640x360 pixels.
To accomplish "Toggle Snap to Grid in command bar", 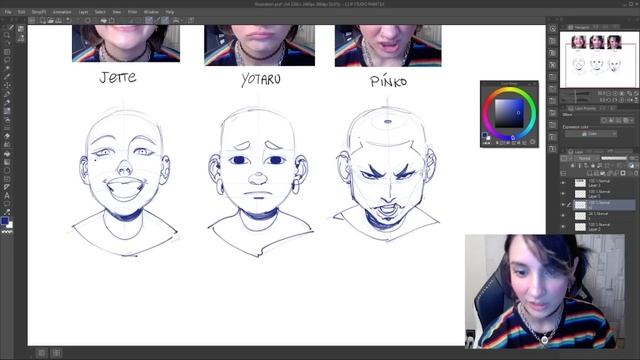I will 165,20.
